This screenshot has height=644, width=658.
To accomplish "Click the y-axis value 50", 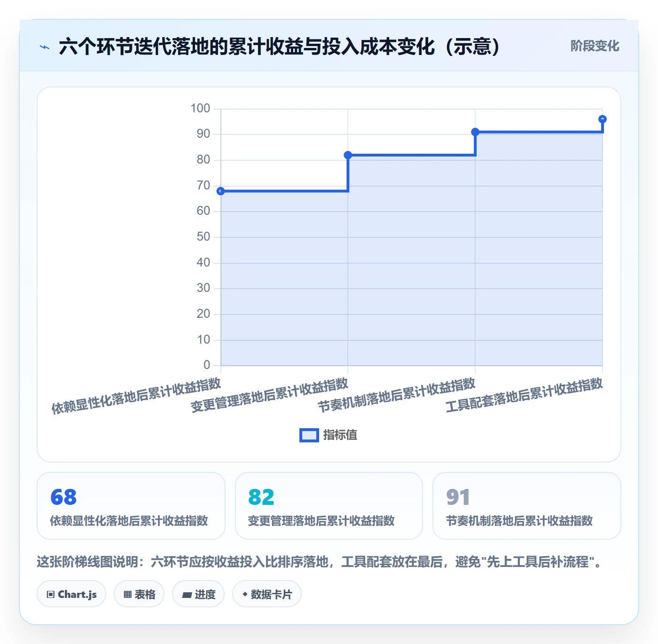I will (x=204, y=237).
